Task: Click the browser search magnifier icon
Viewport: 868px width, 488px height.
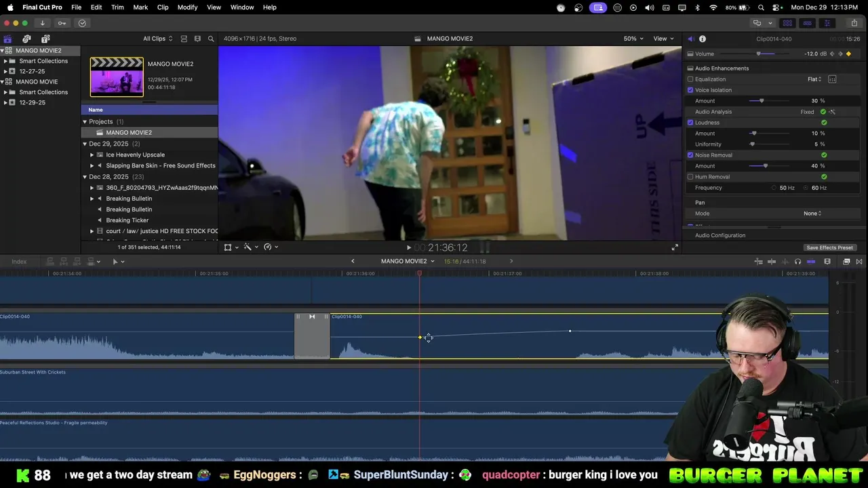Action: pos(211,39)
